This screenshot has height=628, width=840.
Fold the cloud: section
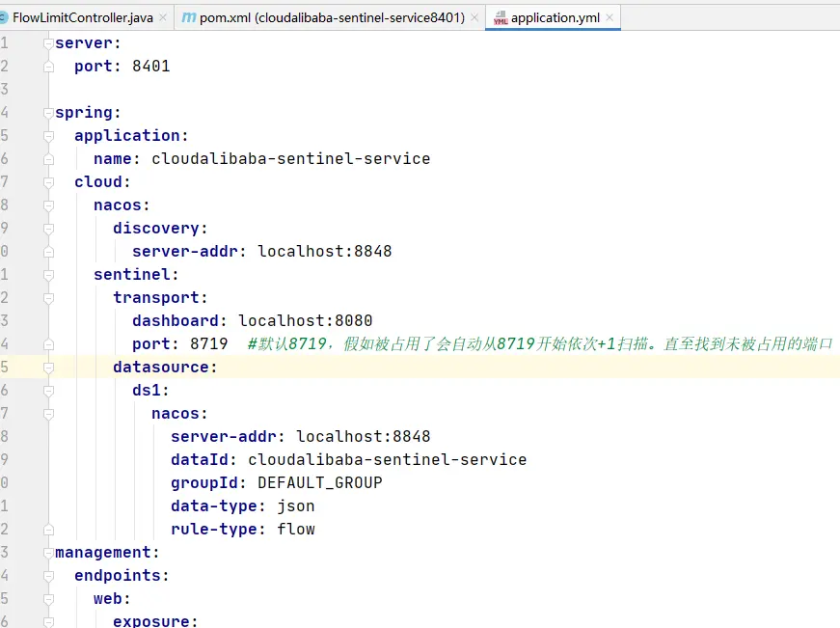49,182
